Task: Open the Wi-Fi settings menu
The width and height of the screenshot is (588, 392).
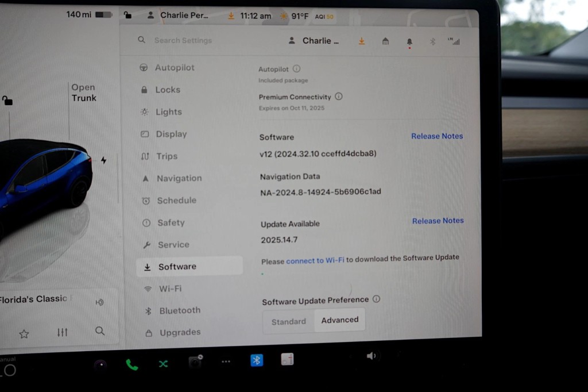Action: tap(170, 289)
